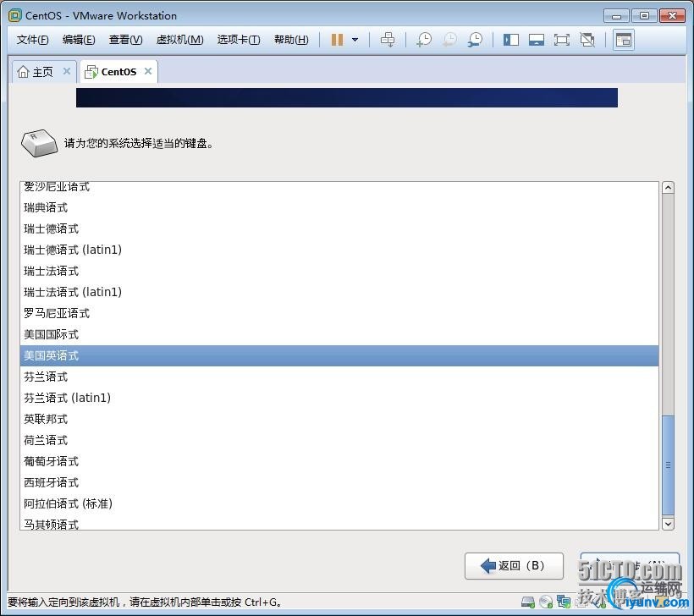Select 罗马尼亚语式 keyboard layout
This screenshot has height=616, width=694.
tap(339, 313)
